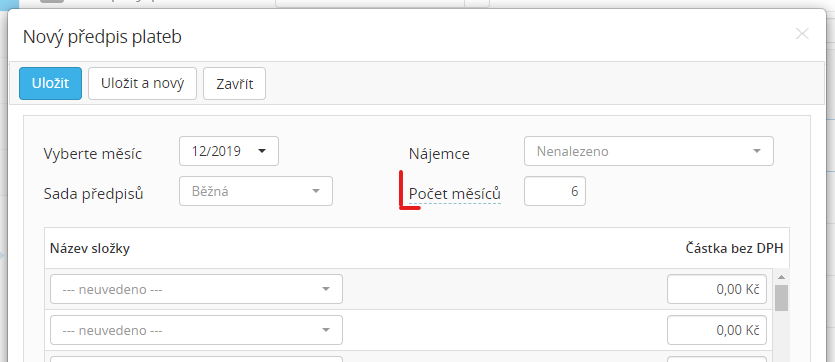Click the list's vertical scrollbar thumb
Image resolution: width=835 pixels, height=362 pixels.
[781, 298]
